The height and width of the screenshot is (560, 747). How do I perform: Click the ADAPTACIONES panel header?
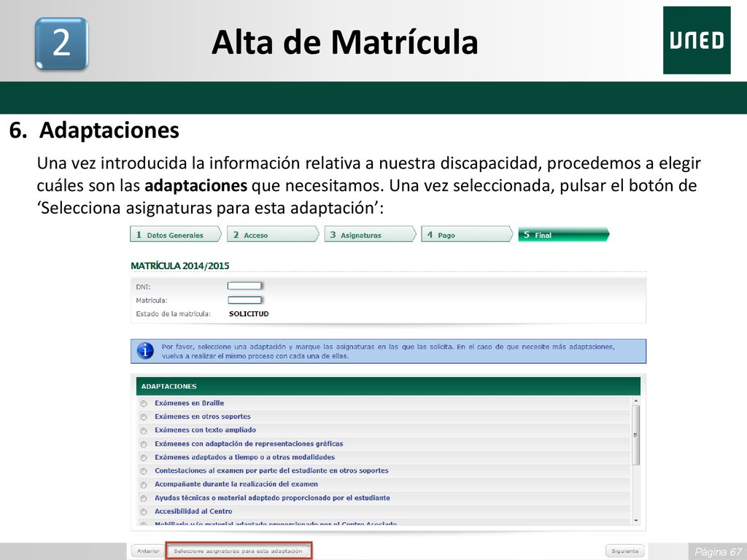pos(388,386)
